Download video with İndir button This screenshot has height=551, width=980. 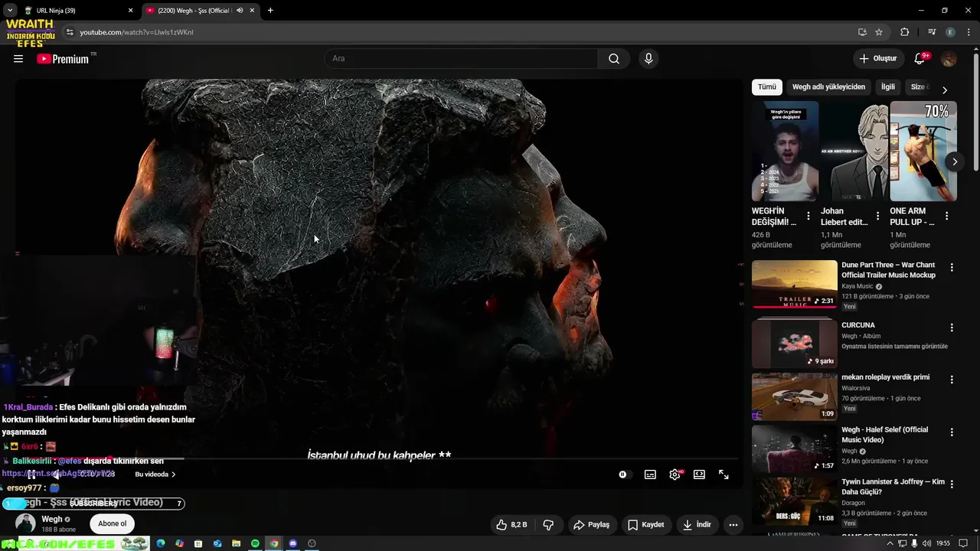[697, 525]
